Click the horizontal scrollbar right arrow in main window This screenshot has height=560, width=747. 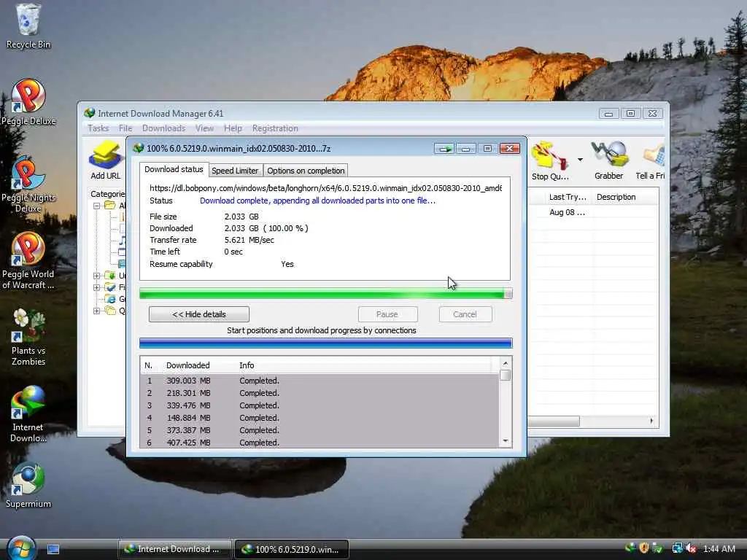coord(651,421)
